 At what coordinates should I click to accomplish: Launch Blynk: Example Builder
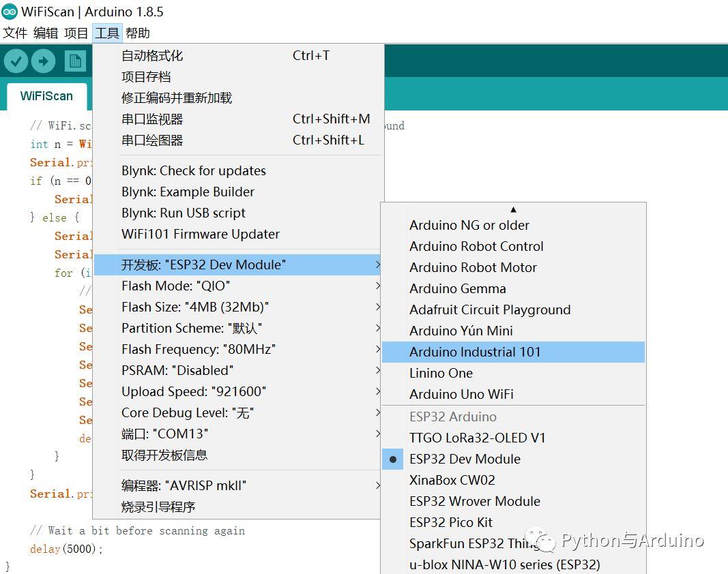click(x=238, y=192)
